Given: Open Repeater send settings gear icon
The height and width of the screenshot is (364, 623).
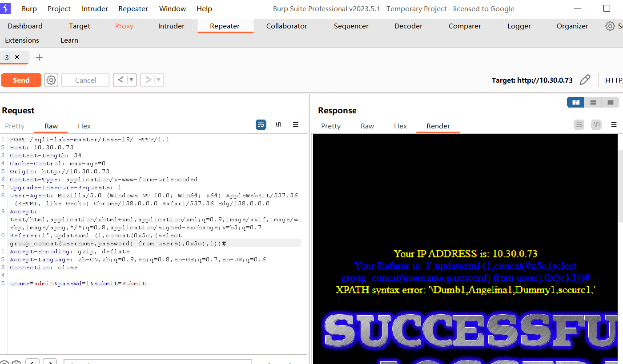Looking at the screenshot, I should (x=52, y=80).
